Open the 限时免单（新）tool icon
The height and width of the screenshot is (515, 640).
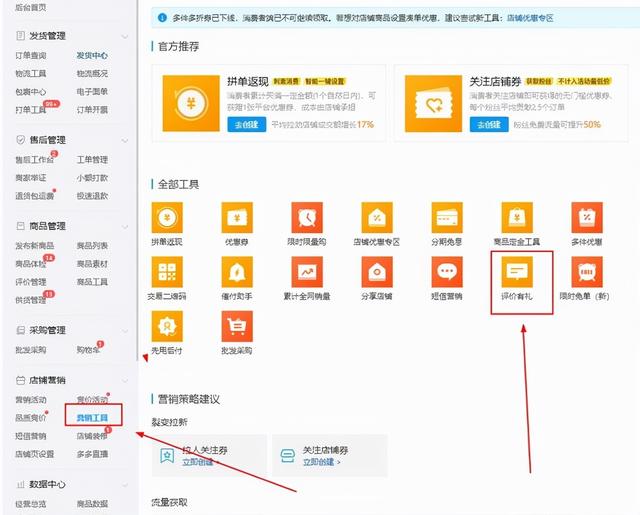pyautogui.click(x=587, y=272)
